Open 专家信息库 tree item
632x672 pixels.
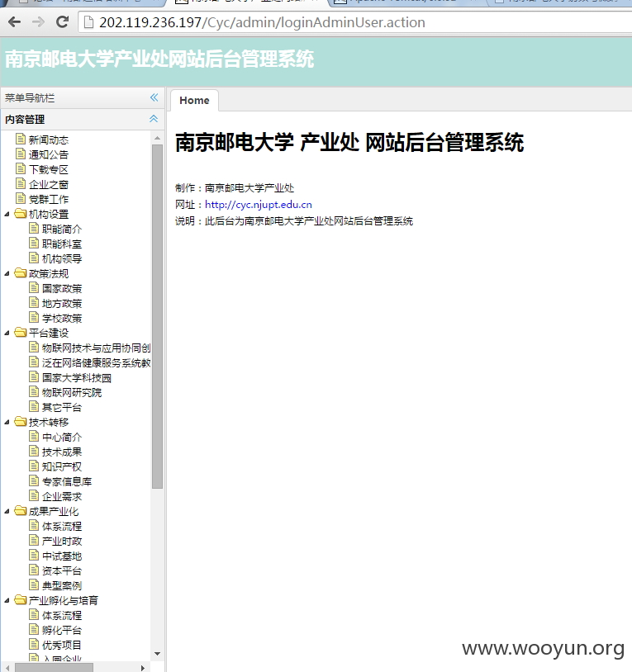click(67, 482)
